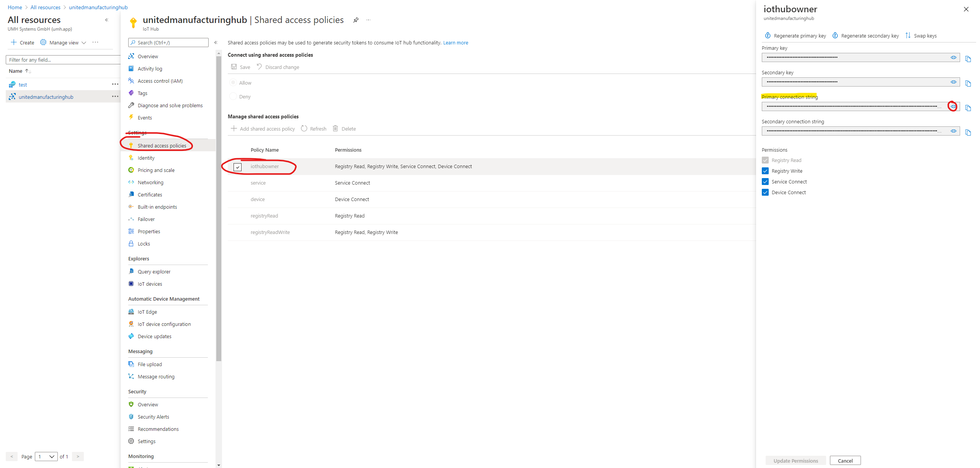Toggle the Device Connect checkbox
This screenshot has height=468, width=980.
765,192
